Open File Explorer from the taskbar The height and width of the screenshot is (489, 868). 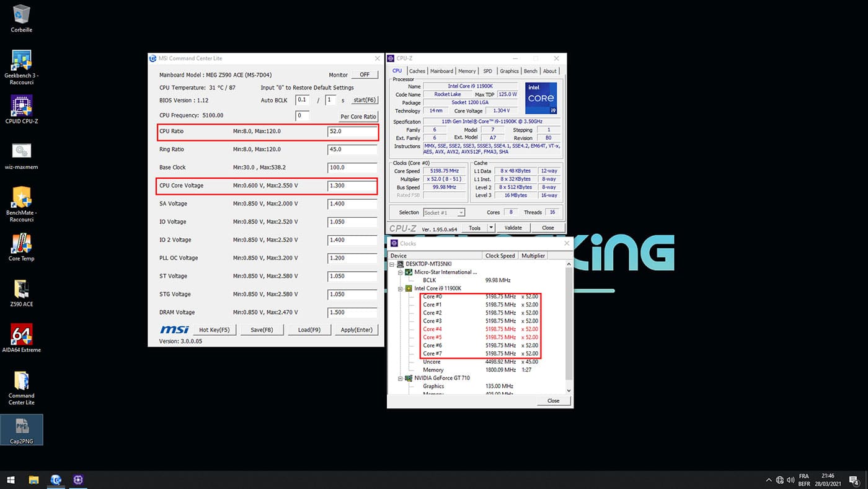[x=33, y=480]
